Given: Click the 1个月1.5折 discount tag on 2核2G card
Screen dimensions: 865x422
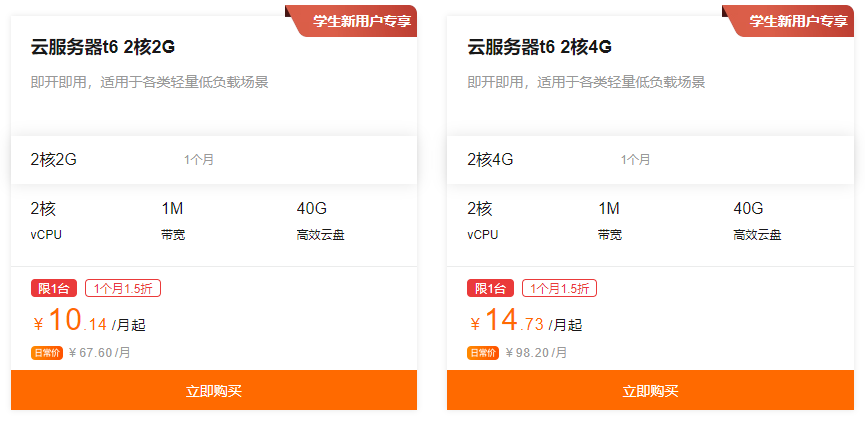Looking at the screenshot, I should click(123, 289).
